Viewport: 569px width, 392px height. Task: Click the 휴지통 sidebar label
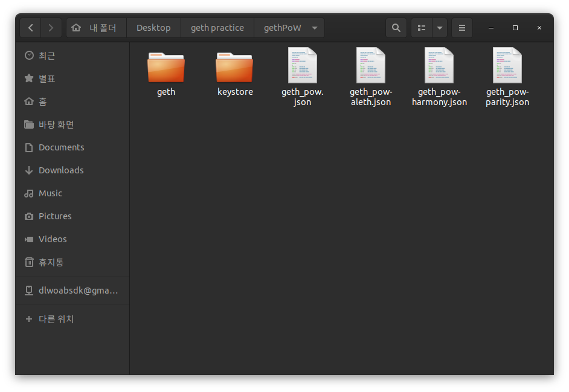51,262
